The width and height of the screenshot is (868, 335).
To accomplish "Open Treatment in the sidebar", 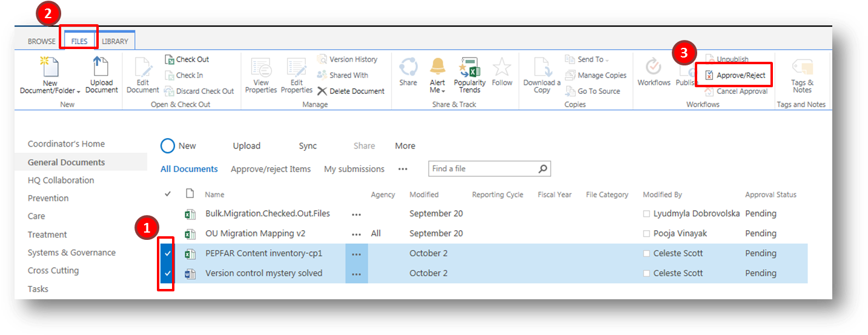I will (x=47, y=234).
